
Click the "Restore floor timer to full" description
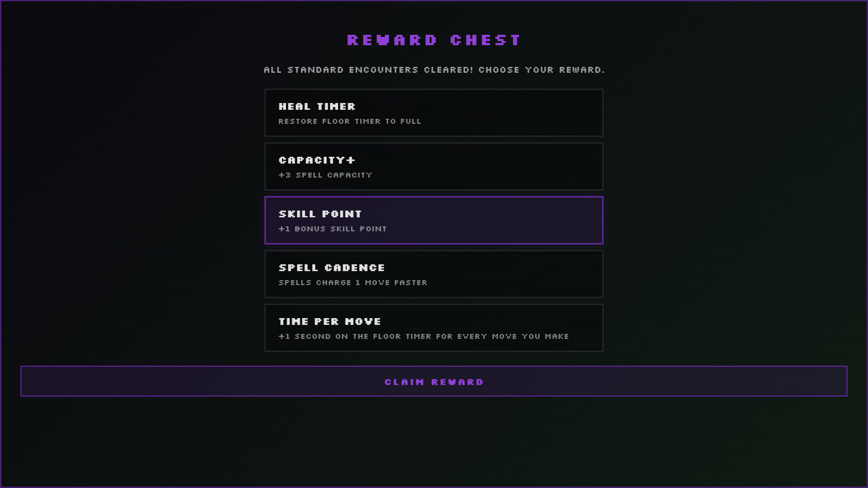(349, 122)
